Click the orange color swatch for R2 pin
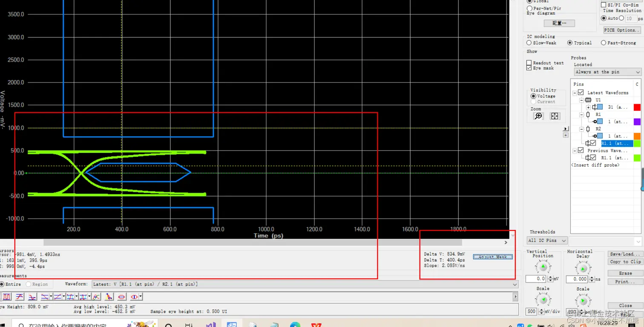This screenshot has width=644, height=327. coord(637,136)
